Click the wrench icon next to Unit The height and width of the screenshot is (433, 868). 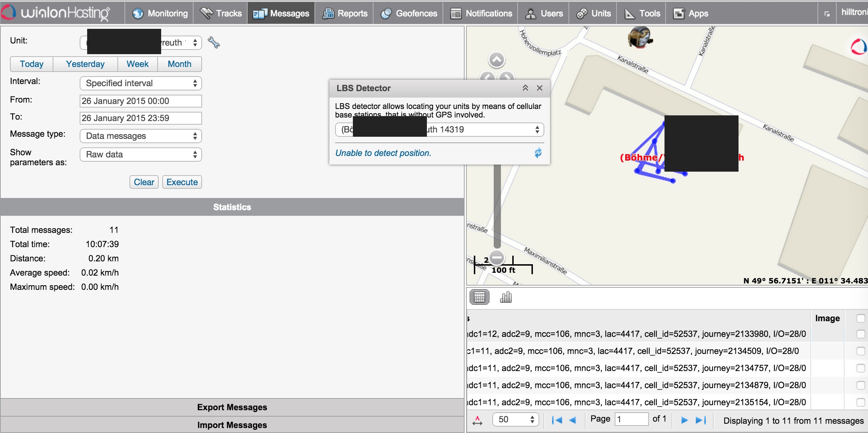[x=214, y=43]
